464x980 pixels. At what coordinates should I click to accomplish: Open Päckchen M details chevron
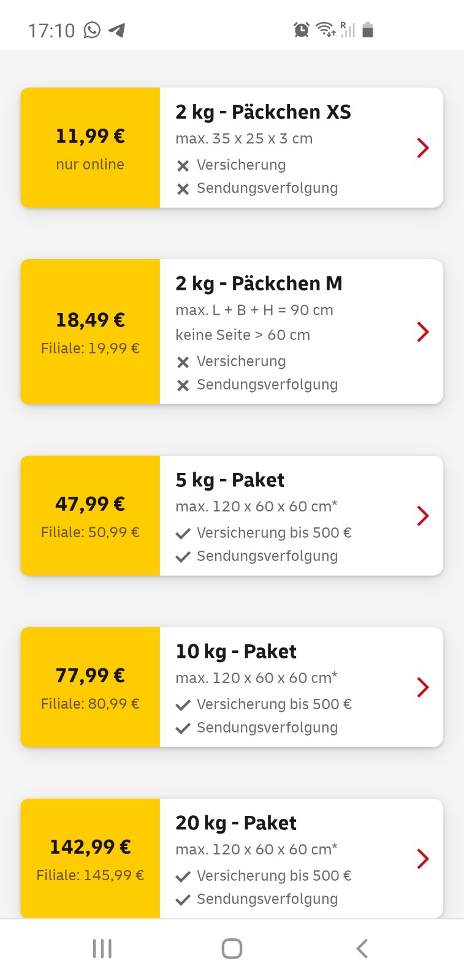(423, 331)
